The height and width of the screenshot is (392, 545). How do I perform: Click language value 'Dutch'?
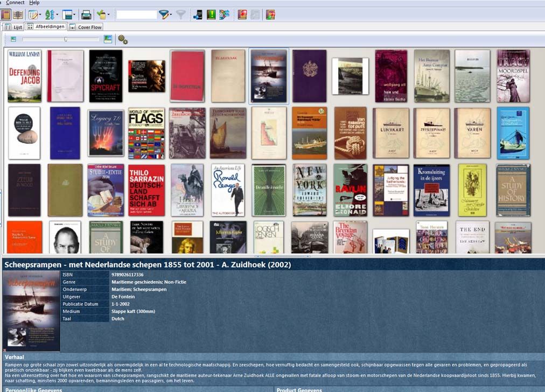[118, 318]
